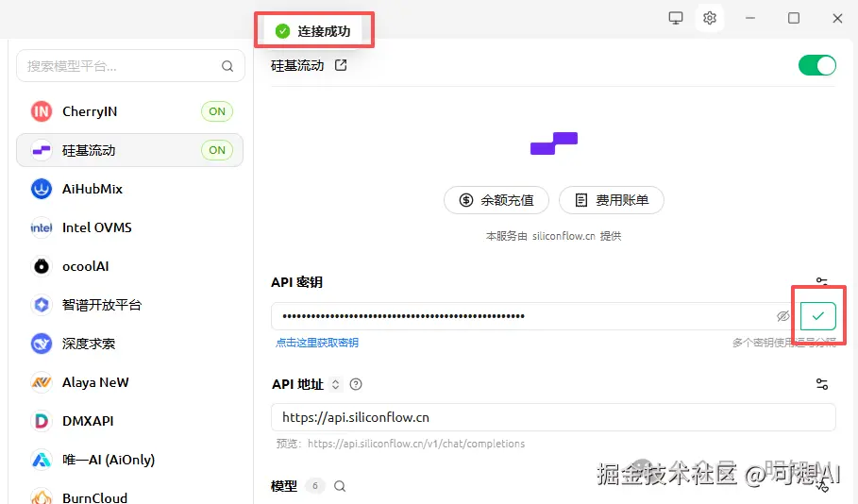The height and width of the screenshot is (504, 858).
Task: Click the 智谱开放平台 logo icon
Action: (x=41, y=305)
